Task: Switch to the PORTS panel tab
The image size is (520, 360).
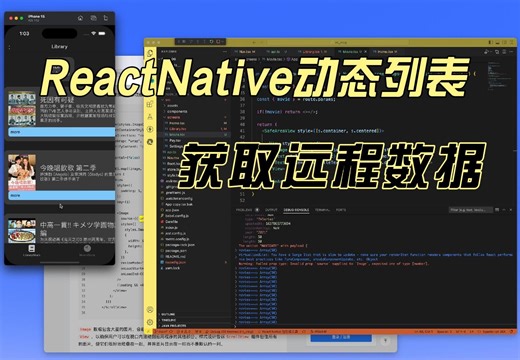Action: point(341,210)
